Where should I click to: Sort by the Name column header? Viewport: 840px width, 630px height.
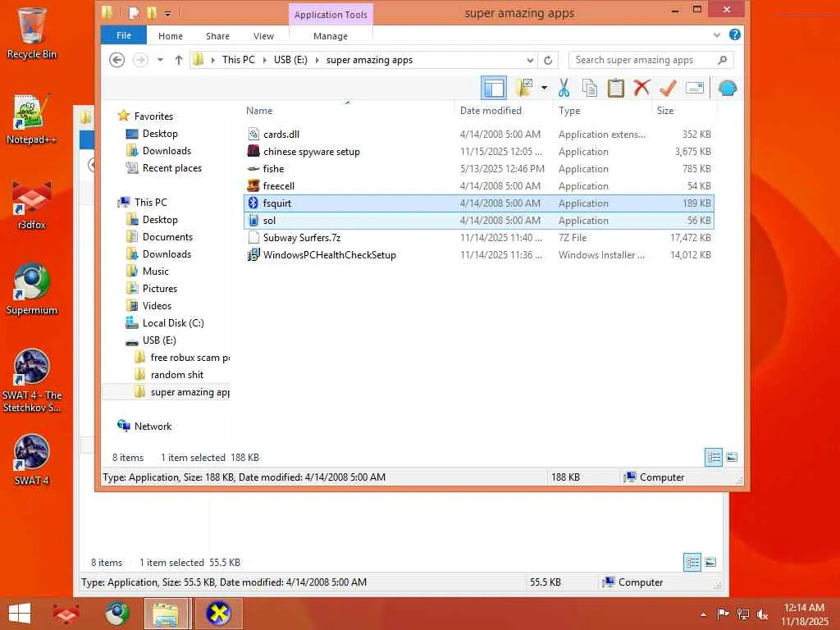pos(259,111)
